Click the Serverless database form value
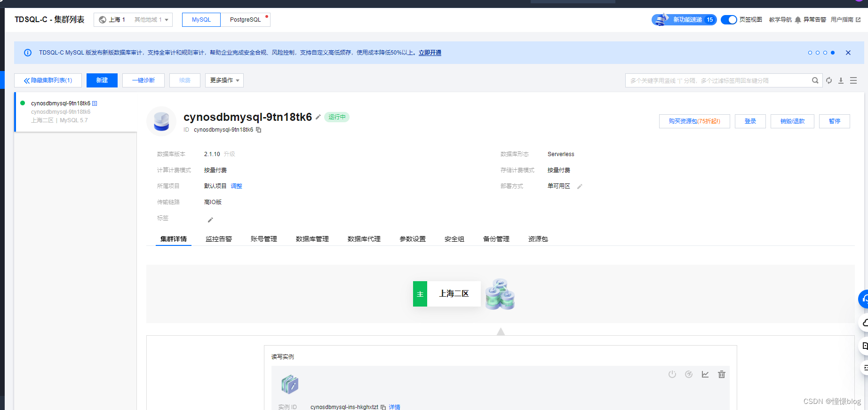Viewport: 868px width, 410px height. point(561,154)
